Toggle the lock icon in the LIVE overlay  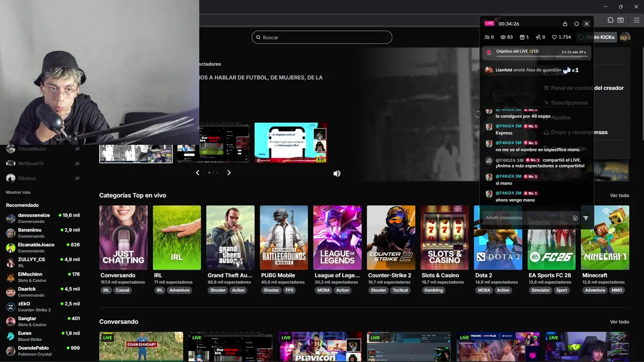click(565, 24)
